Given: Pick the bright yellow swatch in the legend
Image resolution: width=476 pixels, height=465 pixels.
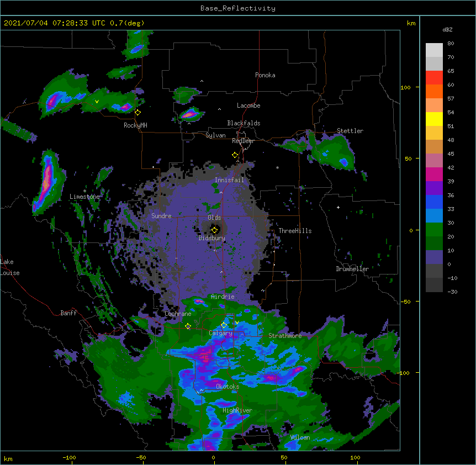Looking at the screenshot, I should point(434,119).
